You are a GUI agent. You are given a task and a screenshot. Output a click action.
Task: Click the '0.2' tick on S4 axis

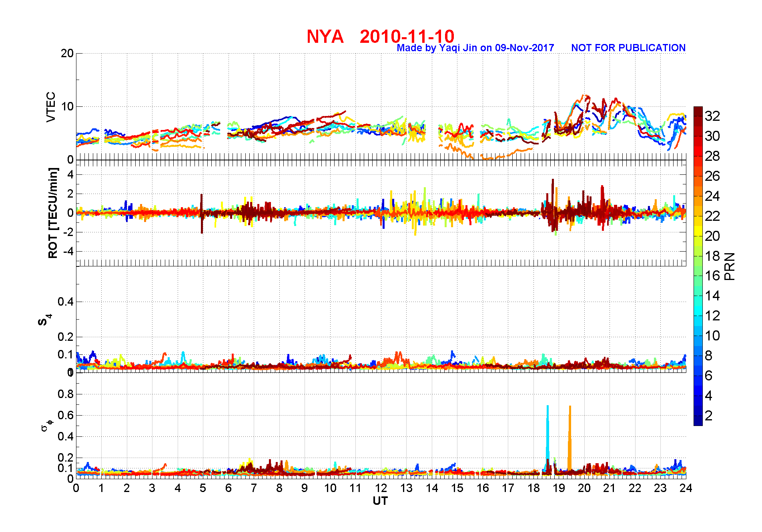[66, 337]
